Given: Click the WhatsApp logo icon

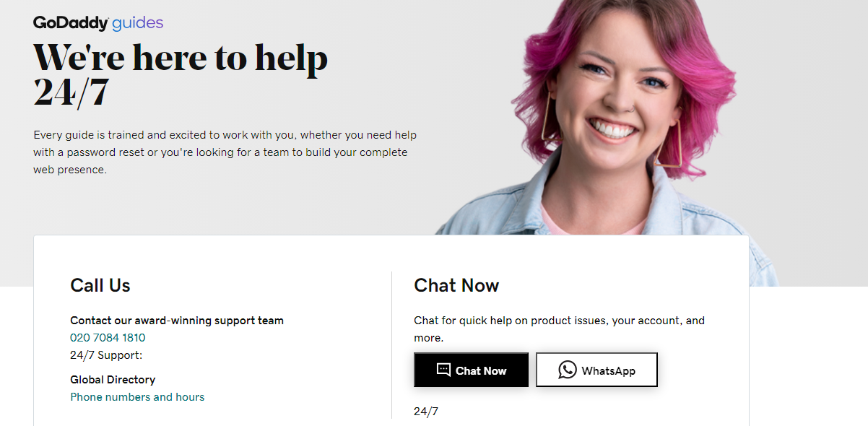Looking at the screenshot, I should click(568, 370).
